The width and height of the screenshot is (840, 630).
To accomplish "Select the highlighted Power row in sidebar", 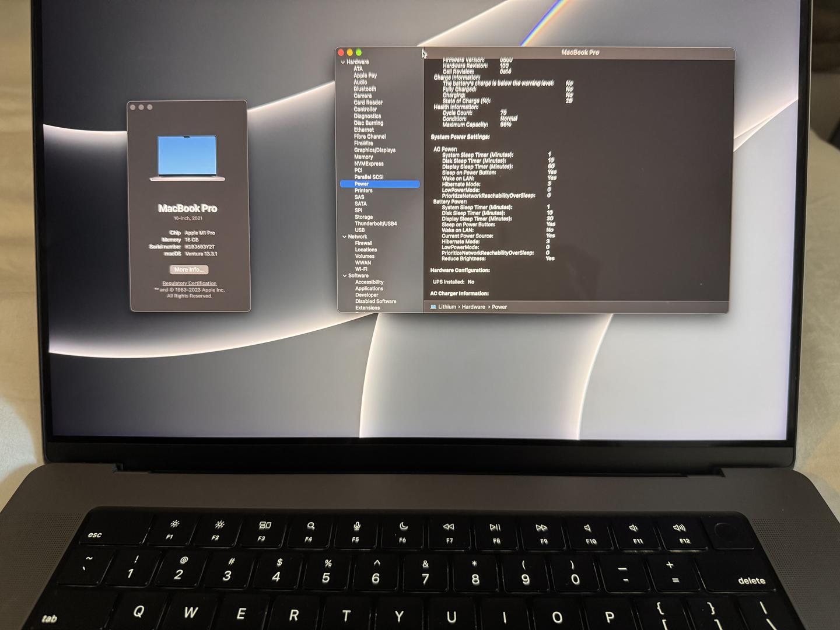I will (380, 184).
